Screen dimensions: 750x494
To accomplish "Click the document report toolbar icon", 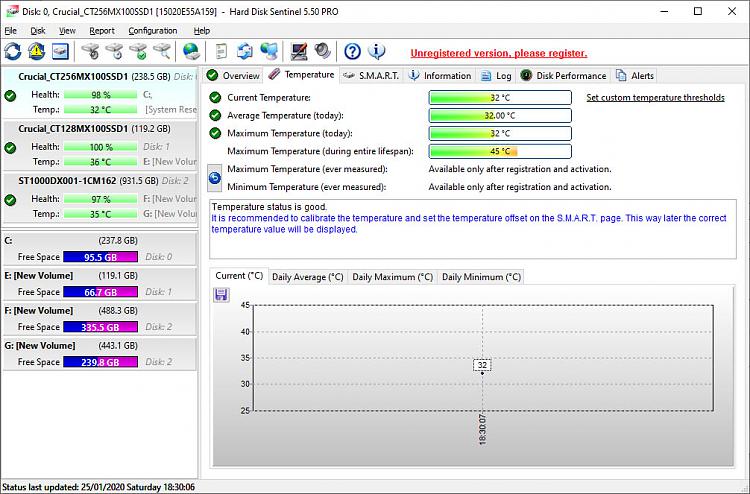I will (x=220, y=51).
